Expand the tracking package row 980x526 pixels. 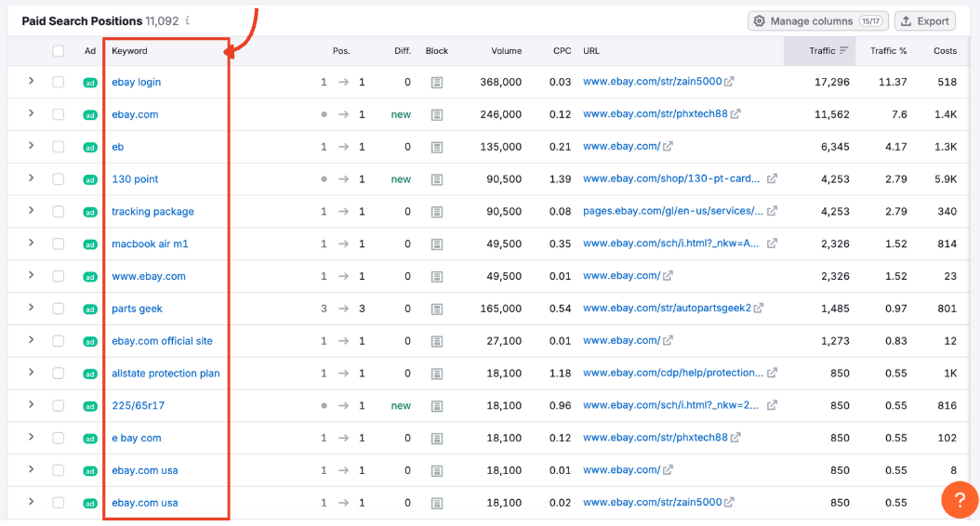tap(31, 211)
